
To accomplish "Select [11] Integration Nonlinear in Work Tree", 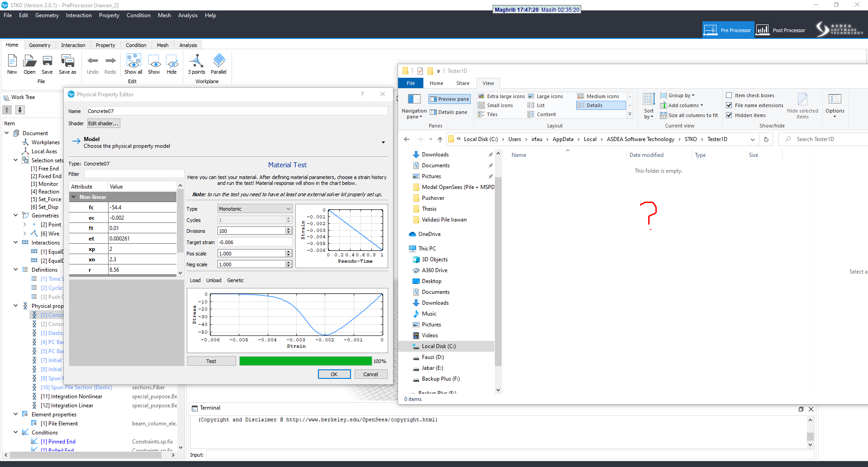I will (x=71, y=396).
